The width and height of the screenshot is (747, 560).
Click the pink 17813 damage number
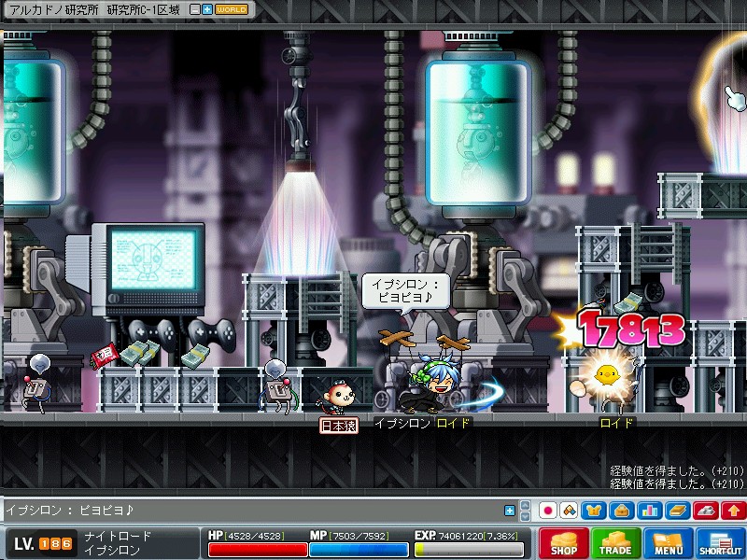(x=631, y=329)
